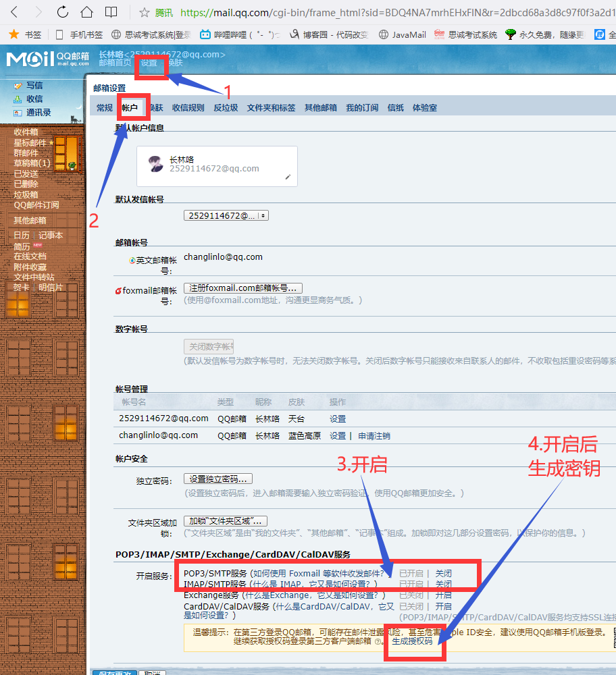This screenshot has width=616, height=675.
Task: Open 日历 in sidebar
Action: pos(22,235)
